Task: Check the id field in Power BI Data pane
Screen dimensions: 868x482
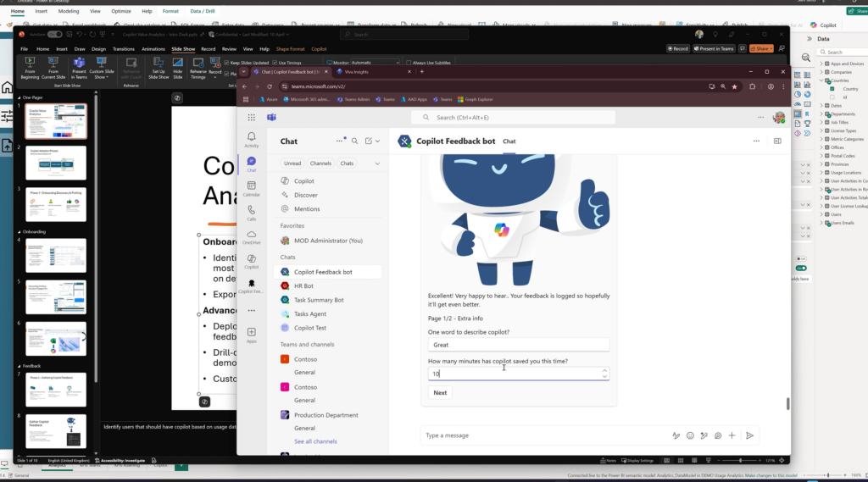Action: coord(832,97)
